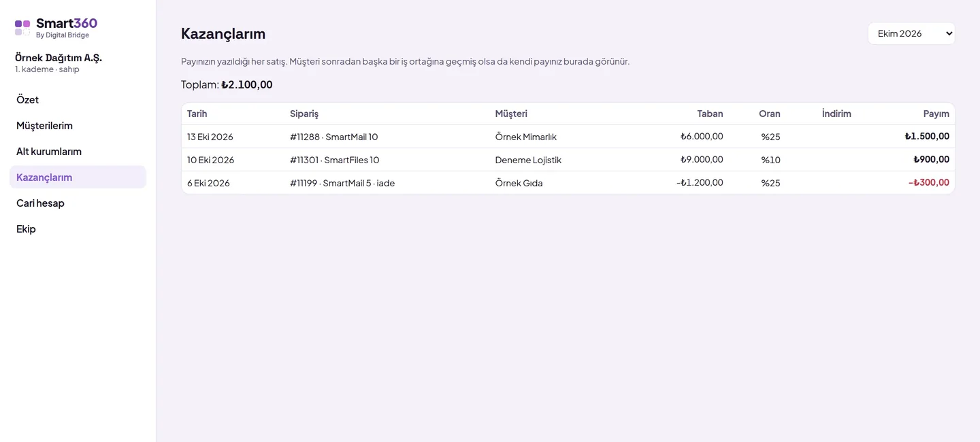Open Müşterilerim in the sidebar
Viewport: 980px width, 442px height.
[78, 126]
